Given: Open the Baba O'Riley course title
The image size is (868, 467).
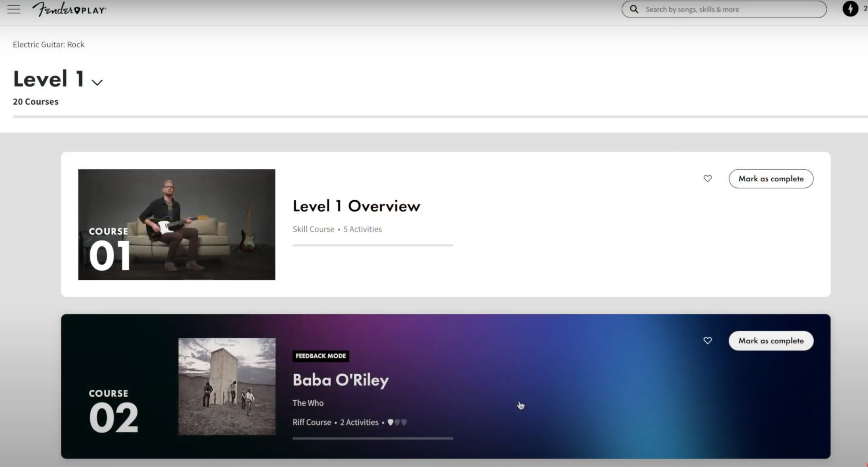Looking at the screenshot, I should pos(340,380).
